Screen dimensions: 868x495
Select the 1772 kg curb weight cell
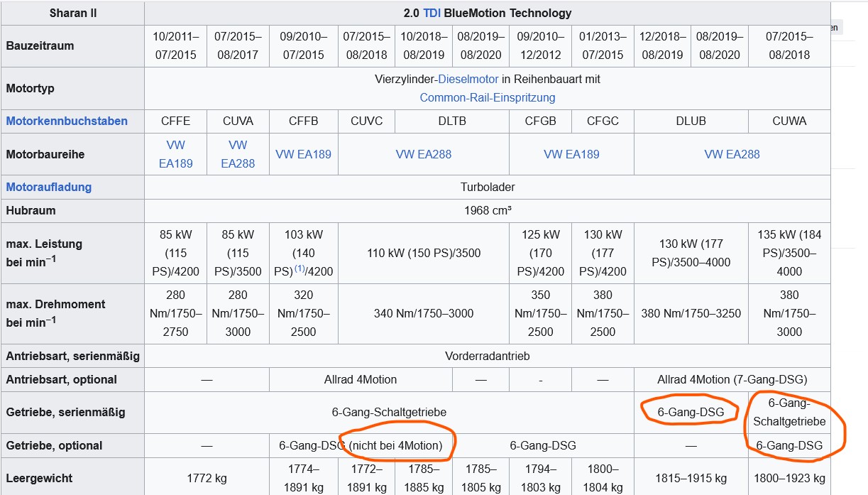tap(207, 478)
